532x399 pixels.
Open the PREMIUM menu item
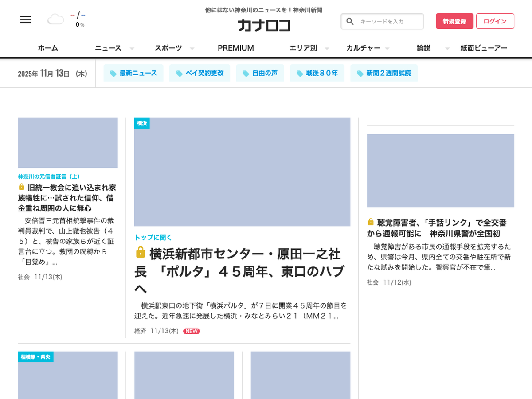pos(235,48)
